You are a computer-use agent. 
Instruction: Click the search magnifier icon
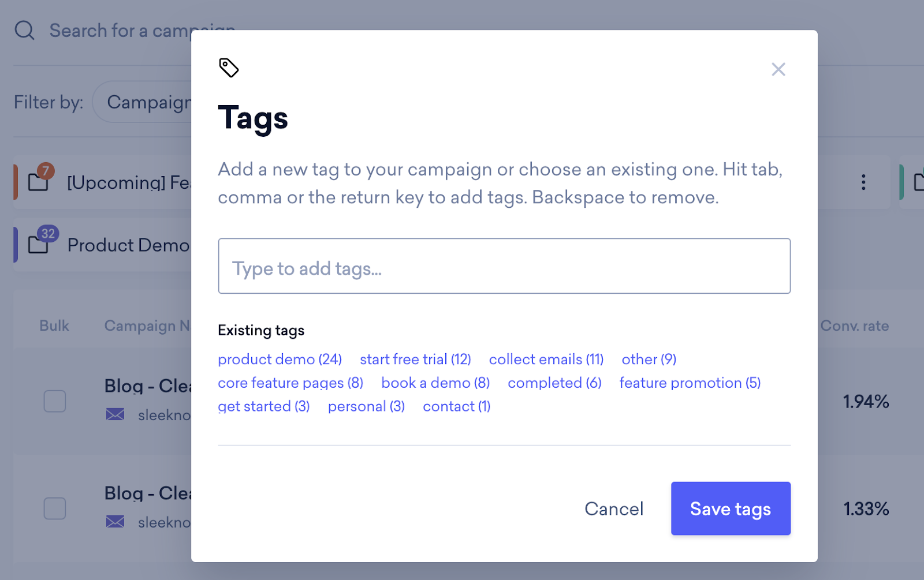tap(24, 30)
